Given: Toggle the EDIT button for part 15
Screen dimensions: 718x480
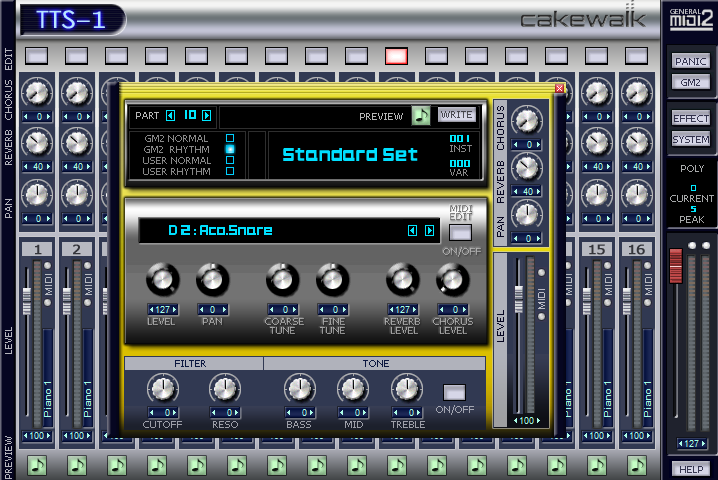Looking at the screenshot, I should pyautogui.click(x=597, y=56).
